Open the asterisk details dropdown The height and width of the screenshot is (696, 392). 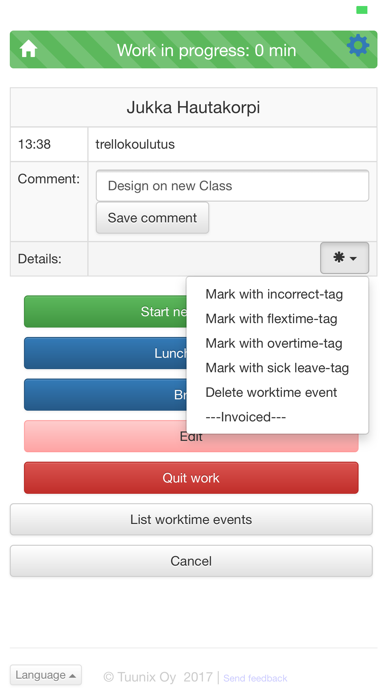pos(344,258)
